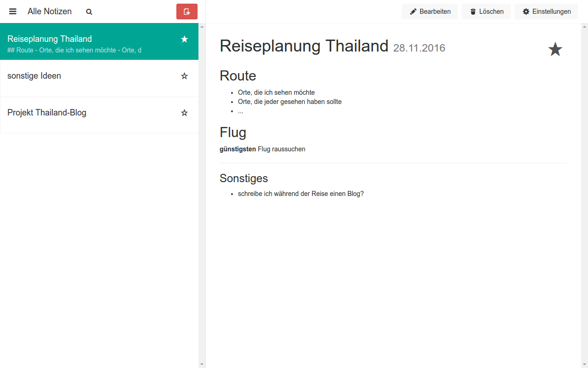Click the Flug heading

coord(233,132)
